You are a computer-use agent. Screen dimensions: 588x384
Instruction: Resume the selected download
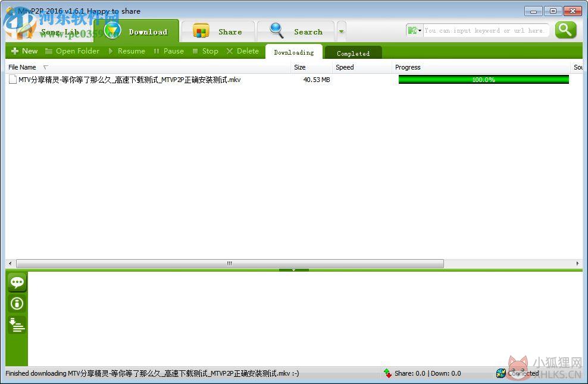[127, 51]
